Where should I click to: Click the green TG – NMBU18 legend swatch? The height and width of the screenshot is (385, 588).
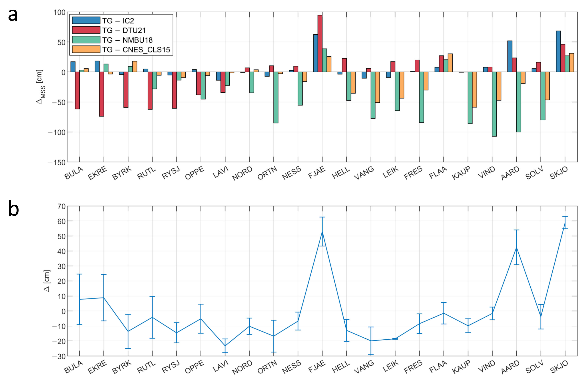coord(86,40)
